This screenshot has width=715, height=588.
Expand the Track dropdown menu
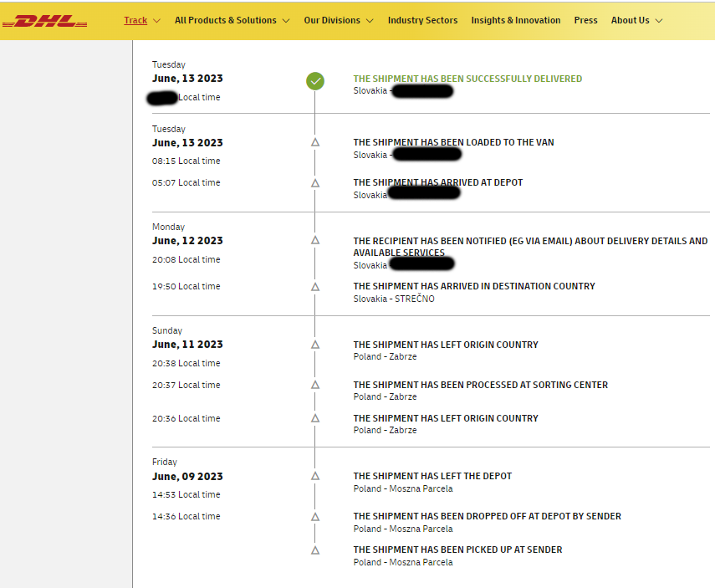pyautogui.click(x=141, y=20)
